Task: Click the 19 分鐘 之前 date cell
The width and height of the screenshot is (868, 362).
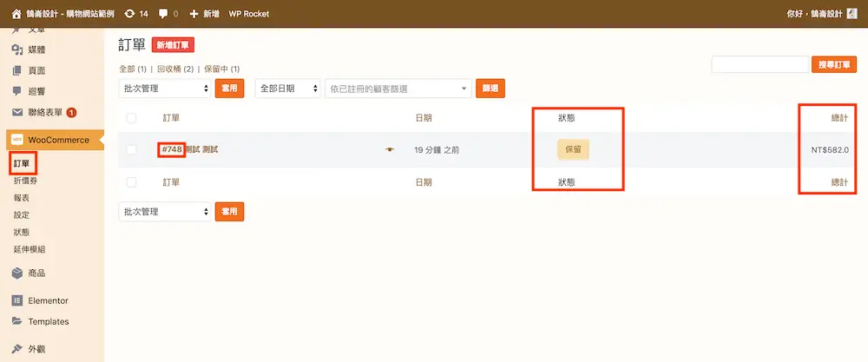Action: coord(437,149)
